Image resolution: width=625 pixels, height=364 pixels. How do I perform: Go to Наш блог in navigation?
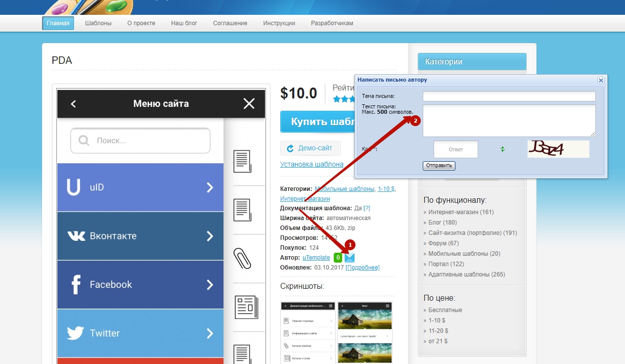point(184,23)
